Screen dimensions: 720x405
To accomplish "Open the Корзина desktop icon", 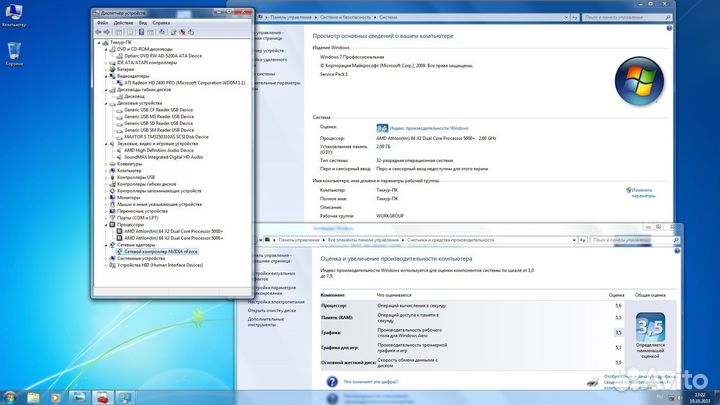I will pos(14,54).
